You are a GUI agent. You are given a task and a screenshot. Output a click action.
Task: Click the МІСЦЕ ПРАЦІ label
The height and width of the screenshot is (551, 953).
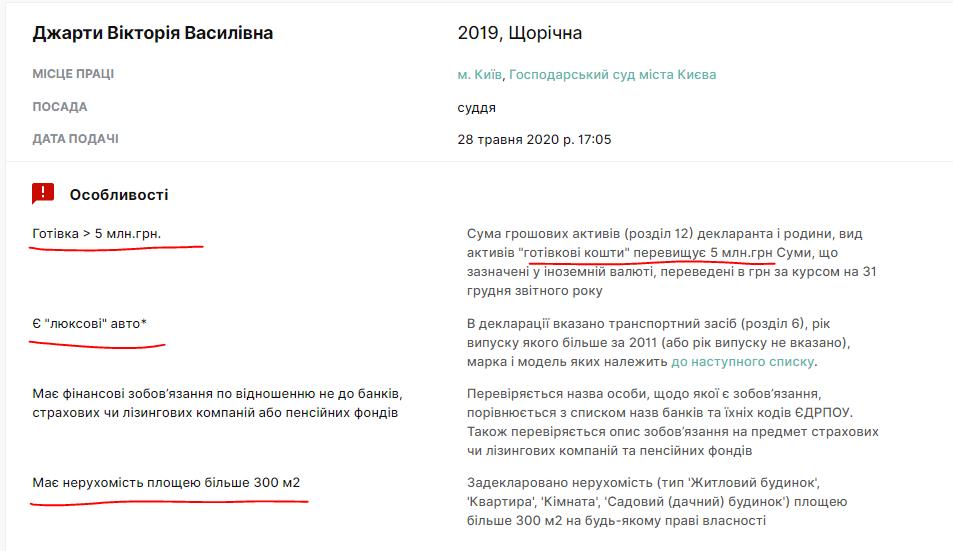[x=73, y=74]
